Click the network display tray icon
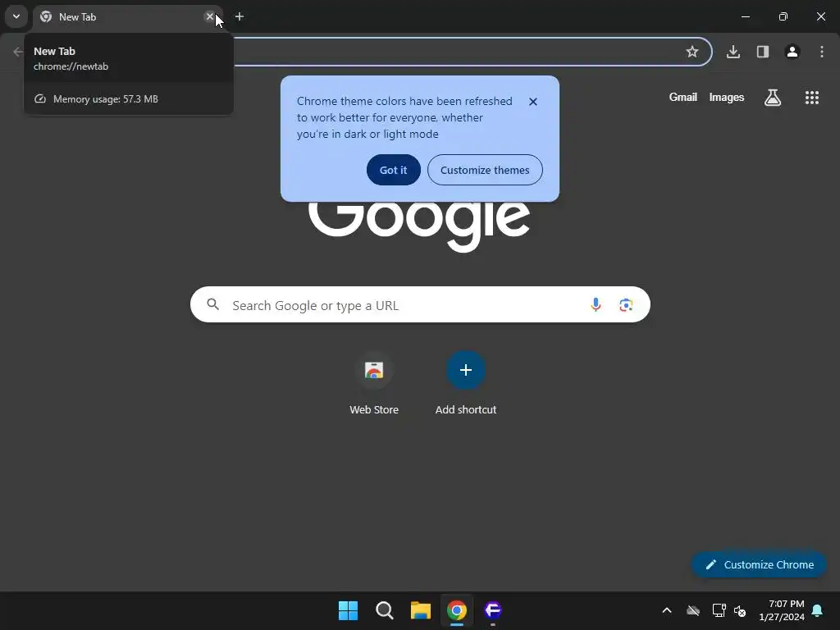The image size is (840, 630). [719, 610]
